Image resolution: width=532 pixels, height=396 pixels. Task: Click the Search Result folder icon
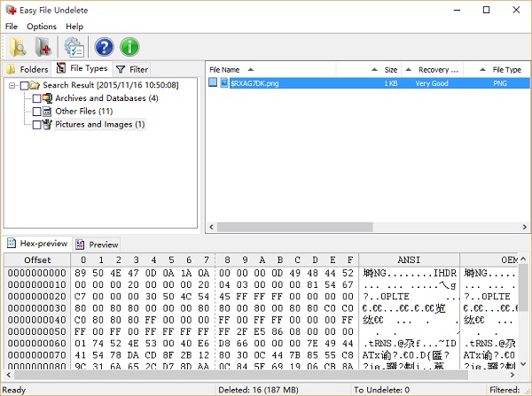[35, 85]
